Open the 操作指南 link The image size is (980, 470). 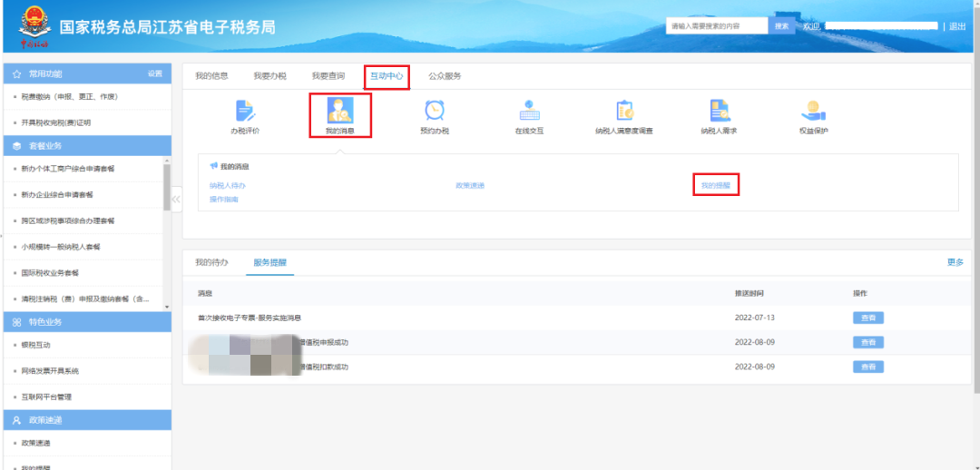pyautogui.click(x=224, y=200)
